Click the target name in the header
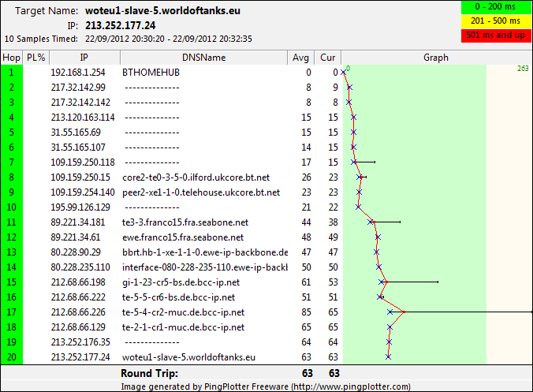This screenshot has width=533, height=392. 162,10
